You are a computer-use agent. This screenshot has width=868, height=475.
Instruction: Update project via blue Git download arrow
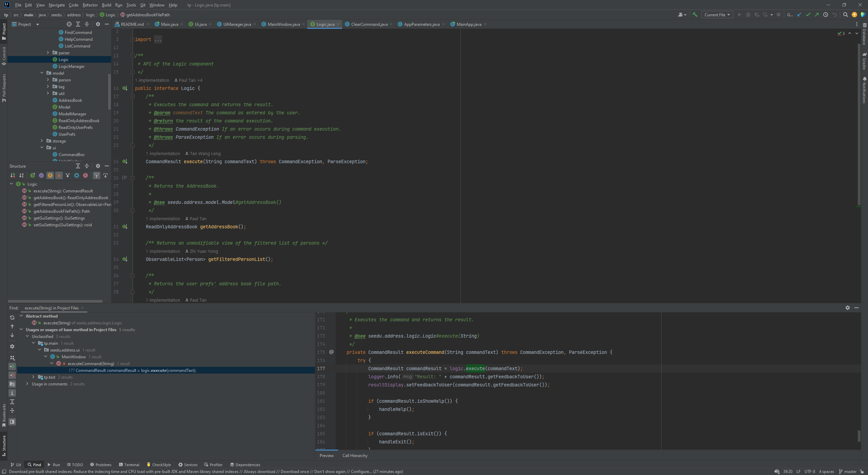(800, 15)
